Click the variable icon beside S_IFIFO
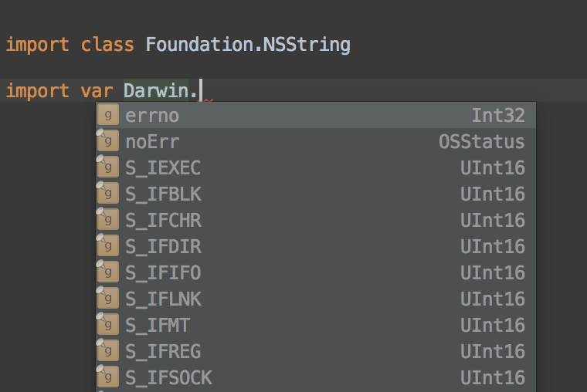 pyautogui.click(x=108, y=272)
